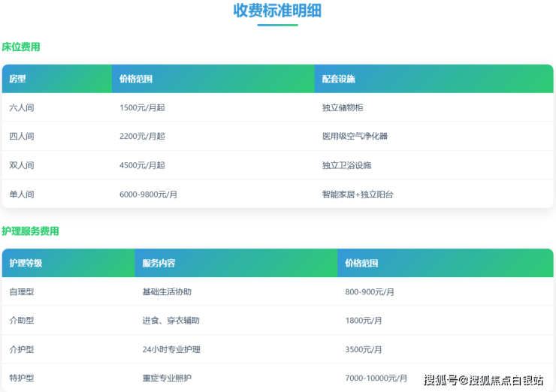Click the 2200元/月起 price cell
Screen dimensions: 556x392
point(142,137)
